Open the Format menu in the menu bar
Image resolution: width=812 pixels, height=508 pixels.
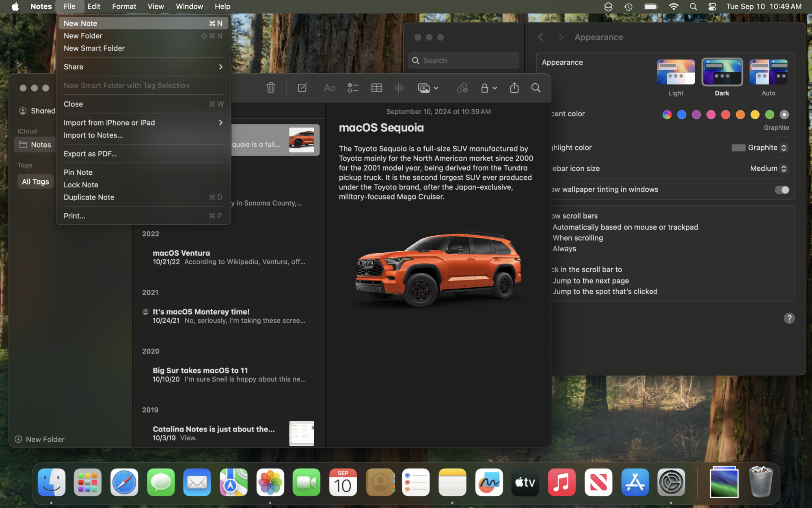(x=124, y=7)
